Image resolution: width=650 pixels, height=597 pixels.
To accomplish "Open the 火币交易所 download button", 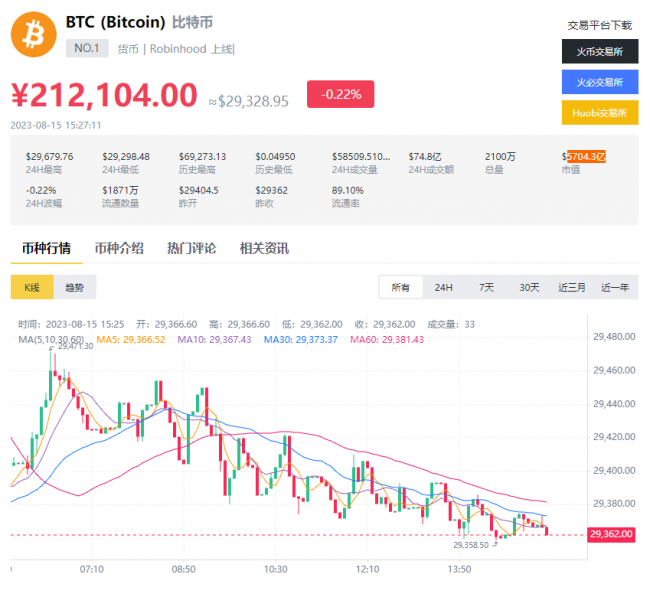I will (600, 51).
